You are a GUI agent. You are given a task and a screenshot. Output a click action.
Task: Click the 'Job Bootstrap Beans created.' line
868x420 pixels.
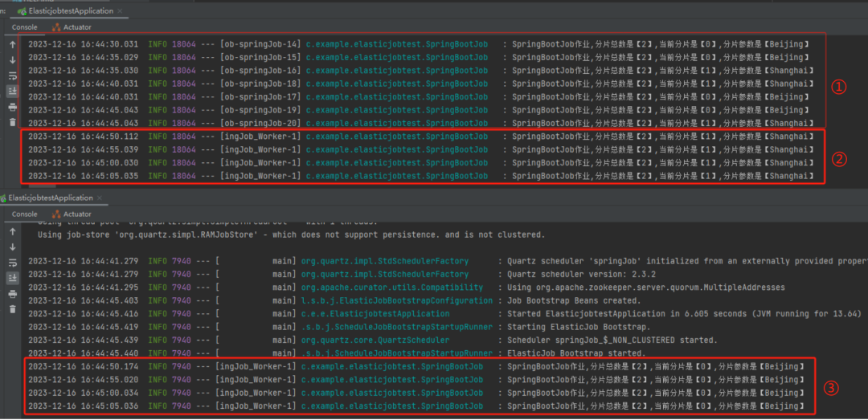pyautogui.click(x=334, y=300)
